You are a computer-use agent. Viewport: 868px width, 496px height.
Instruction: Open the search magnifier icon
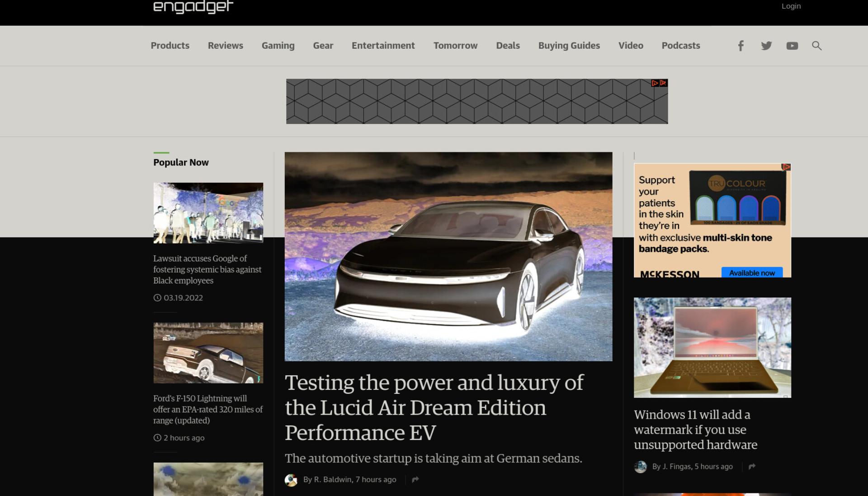(x=816, y=46)
